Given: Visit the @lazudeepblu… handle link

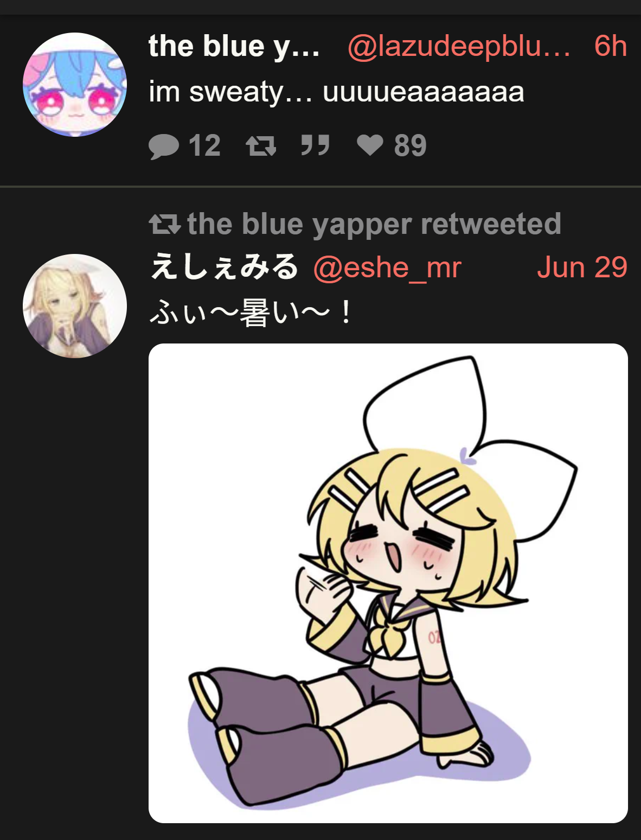Looking at the screenshot, I should (459, 46).
